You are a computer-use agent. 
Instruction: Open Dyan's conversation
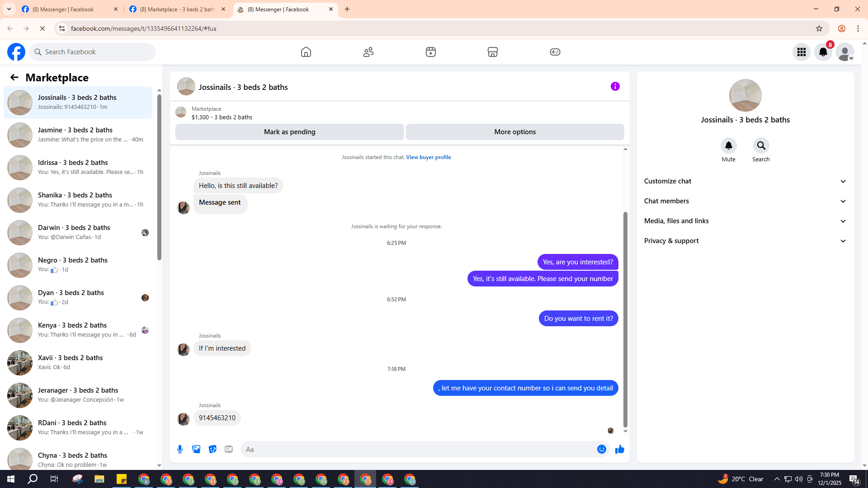[78, 298]
